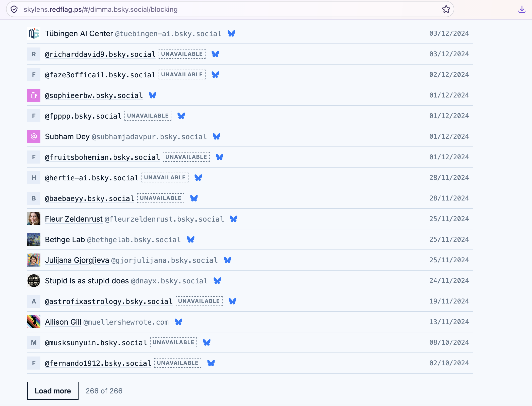Viewport: 532px width, 406px height.
Task: Click date 13/11/2024 in Allison Gill row
Action: pos(449,322)
